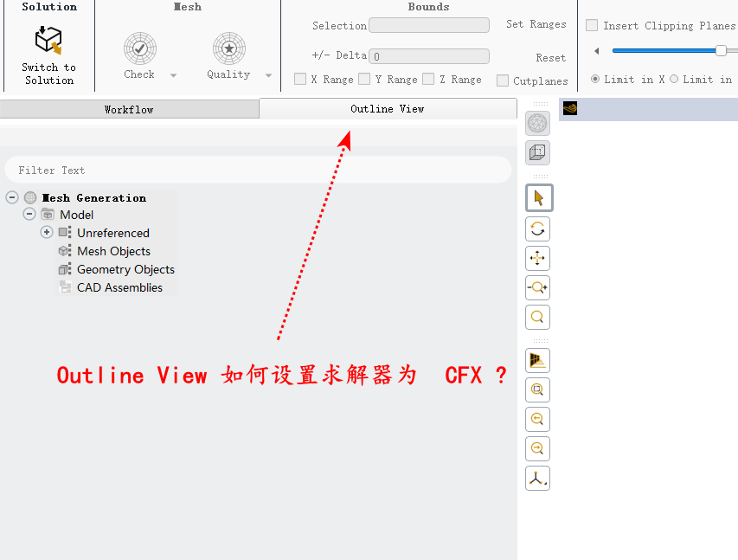Select the Model tree item
Screen dimensions: 738x560
coord(77,215)
